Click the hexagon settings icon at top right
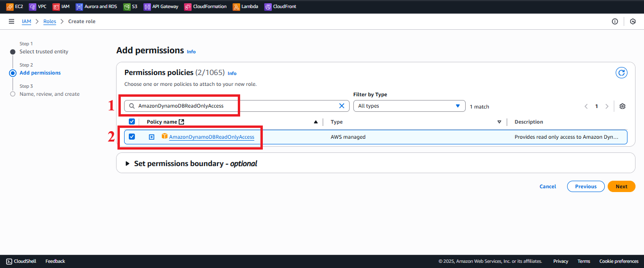 [633, 21]
